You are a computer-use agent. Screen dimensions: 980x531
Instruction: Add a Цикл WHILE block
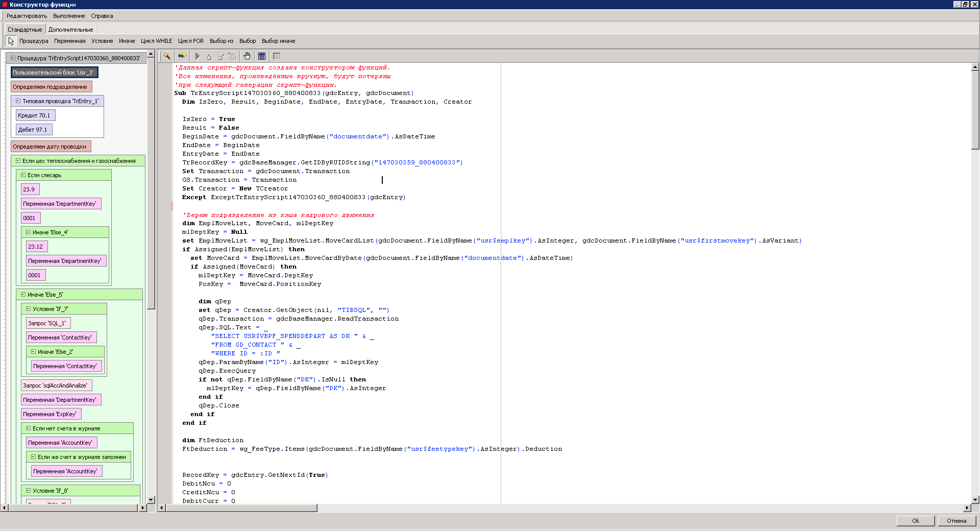156,41
